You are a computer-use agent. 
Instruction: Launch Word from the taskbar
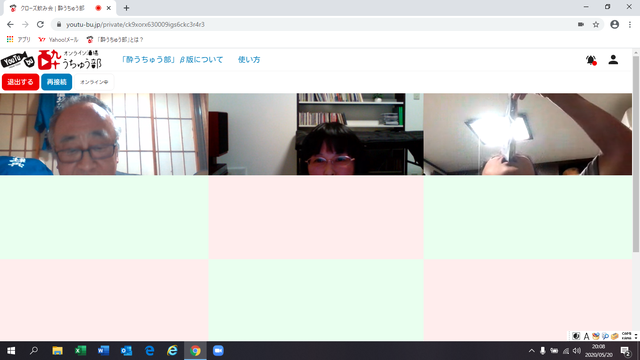(103, 351)
